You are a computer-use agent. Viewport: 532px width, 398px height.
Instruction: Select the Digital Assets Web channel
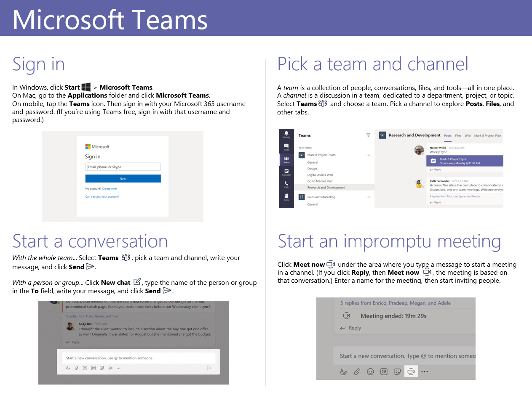pos(320,175)
